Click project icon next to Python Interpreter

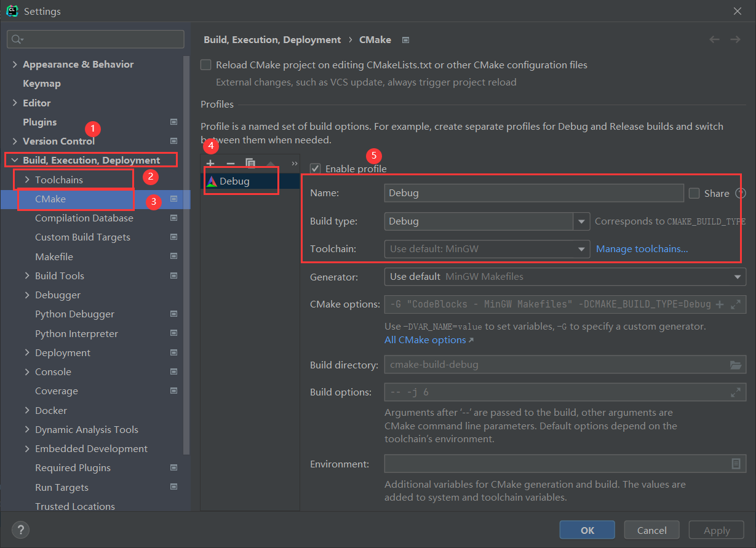pos(173,333)
